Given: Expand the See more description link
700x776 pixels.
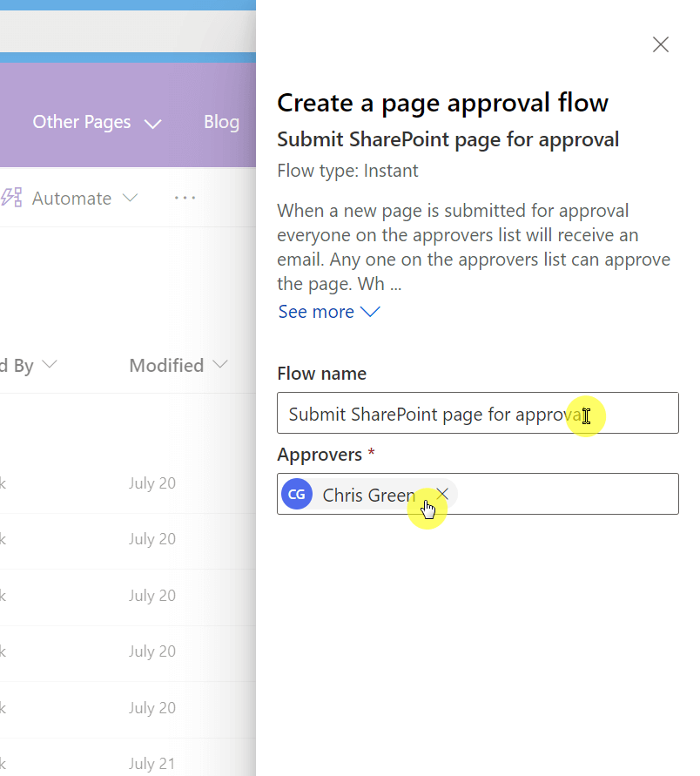Looking at the screenshot, I should click(329, 312).
